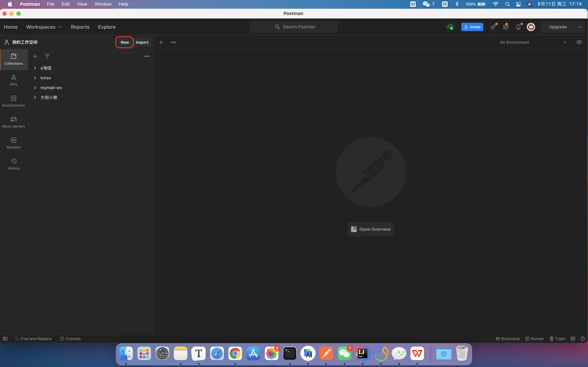
Task: Click the notifications bell icon
Action: click(518, 27)
